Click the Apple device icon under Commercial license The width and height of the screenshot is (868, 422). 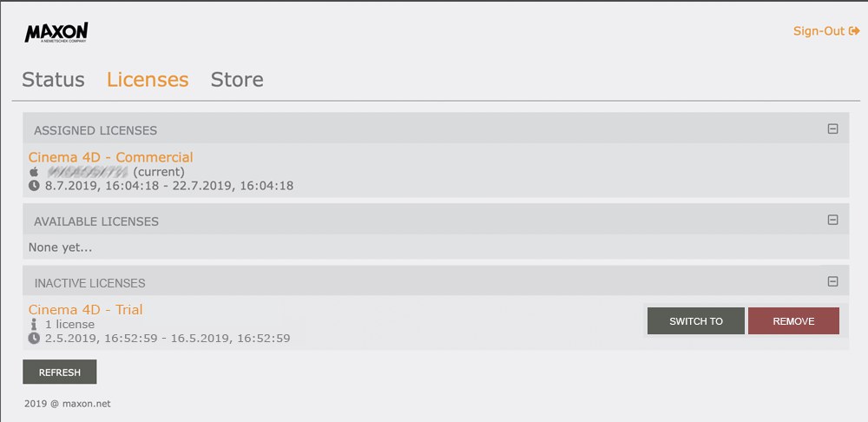click(34, 172)
